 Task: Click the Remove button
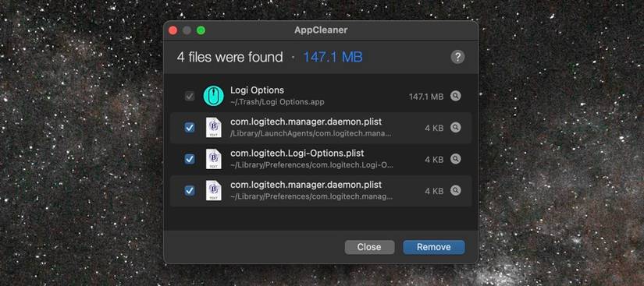pyautogui.click(x=434, y=247)
